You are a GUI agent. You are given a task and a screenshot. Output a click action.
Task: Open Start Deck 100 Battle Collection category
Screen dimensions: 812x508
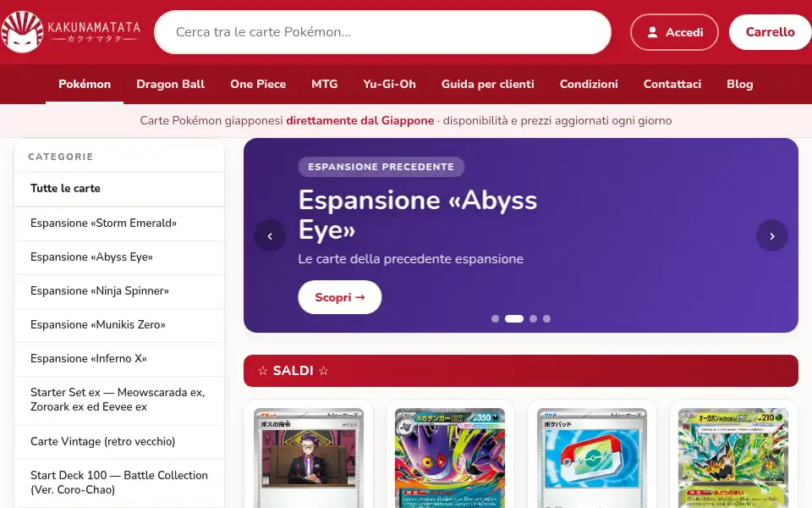[119, 483]
